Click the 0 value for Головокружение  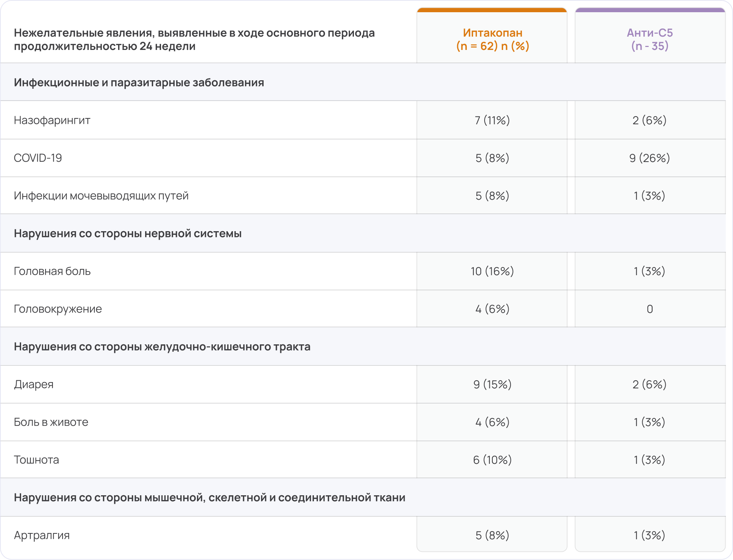(650, 309)
